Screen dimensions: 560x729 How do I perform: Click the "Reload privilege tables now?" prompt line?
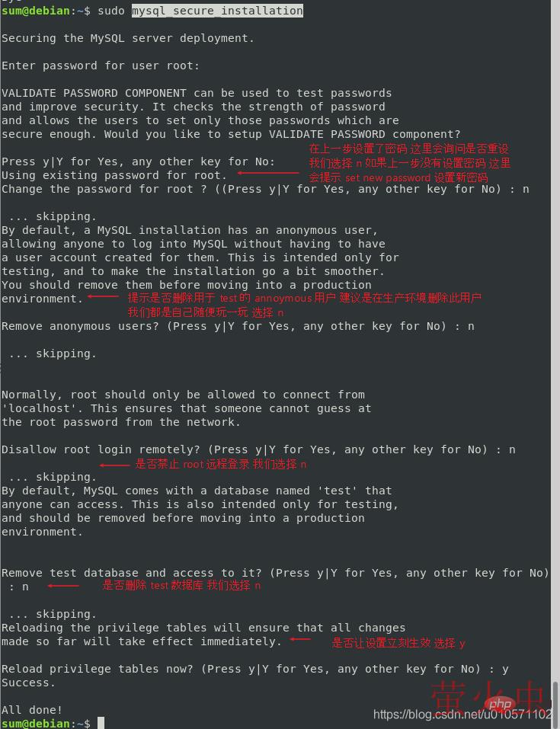click(255, 669)
